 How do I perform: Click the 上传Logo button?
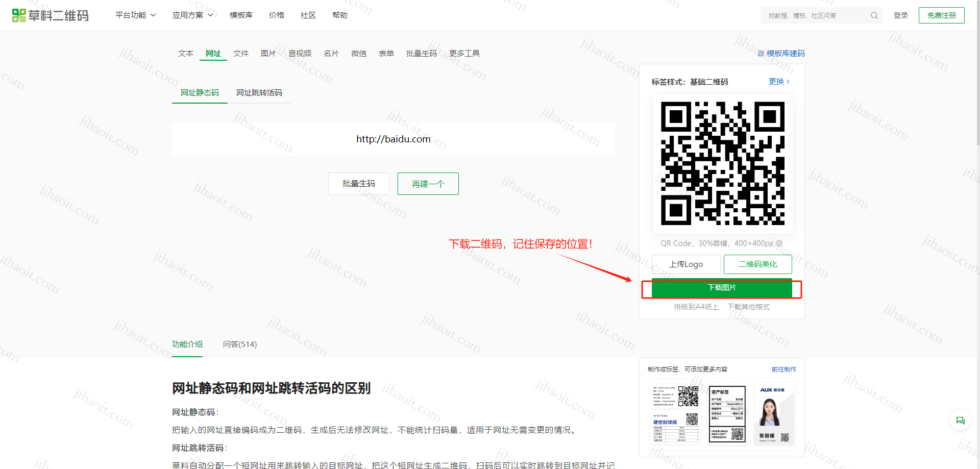click(686, 264)
